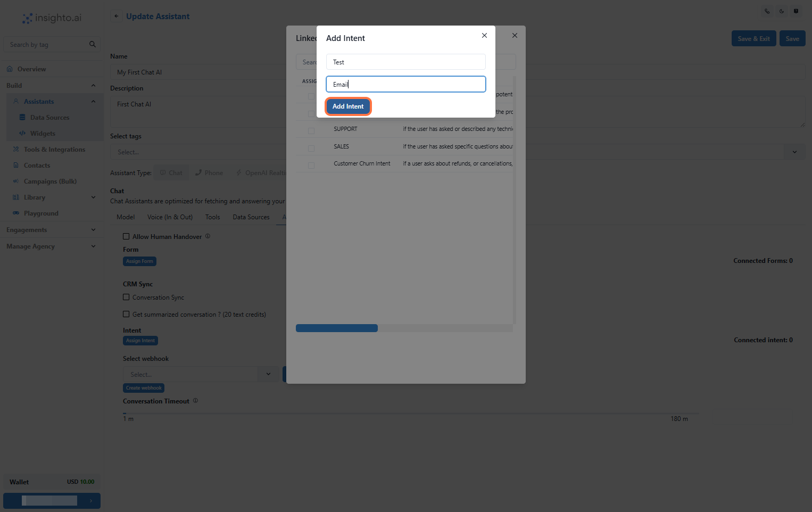Image resolution: width=812 pixels, height=512 pixels.
Task: Click the Add Intent button
Action: click(348, 106)
